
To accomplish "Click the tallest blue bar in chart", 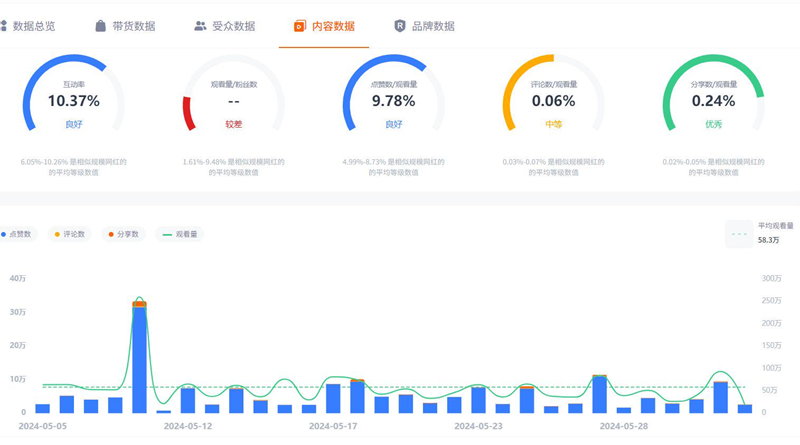I will tap(140, 358).
